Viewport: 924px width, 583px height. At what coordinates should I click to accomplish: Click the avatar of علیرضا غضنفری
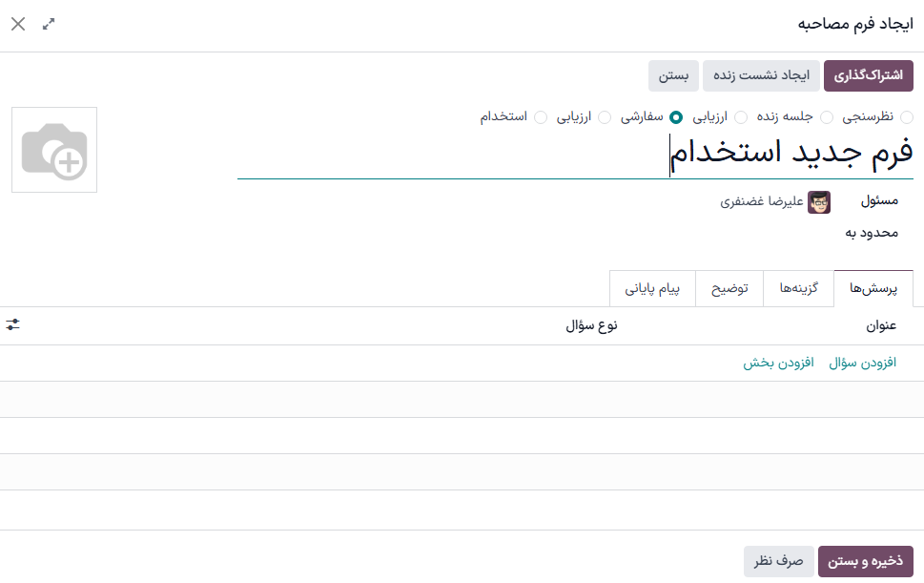(821, 202)
